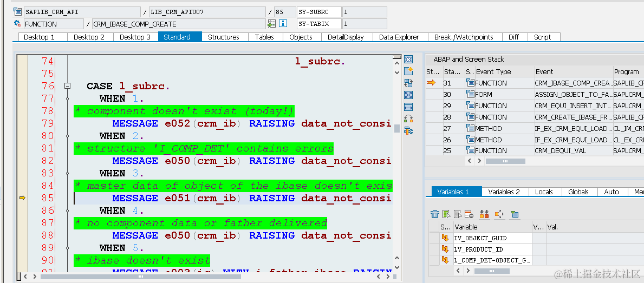Open the DetailDisplay tab
The height and width of the screenshot is (283, 644).
tap(346, 37)
